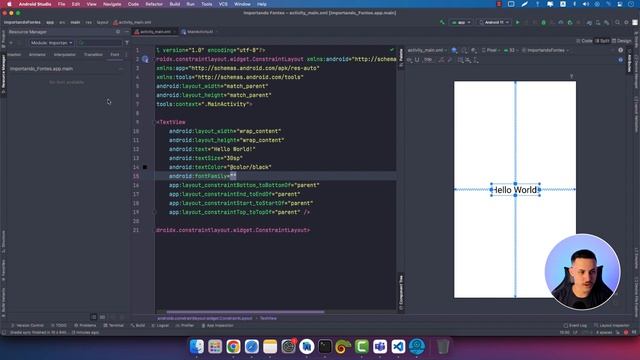Select Hello World TextView in preview
The width and height of the screenshot is (640, 360).
tap(515, 190)
